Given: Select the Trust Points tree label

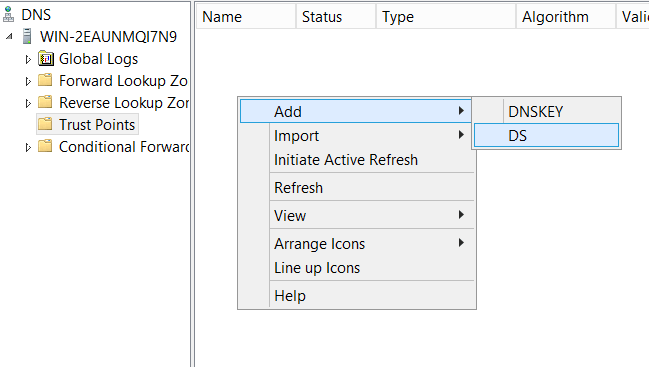Looking at the screenshot, I should coord(97,125).
